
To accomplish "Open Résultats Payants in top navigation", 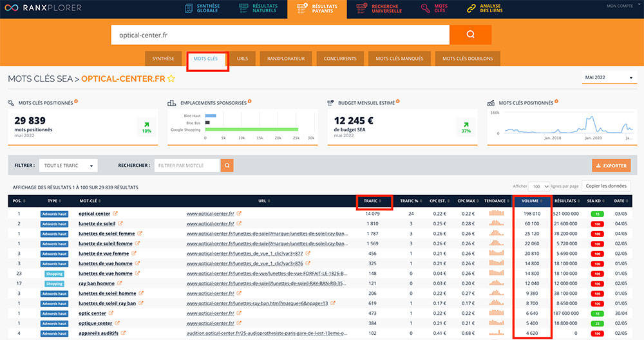I will (317, 8).
